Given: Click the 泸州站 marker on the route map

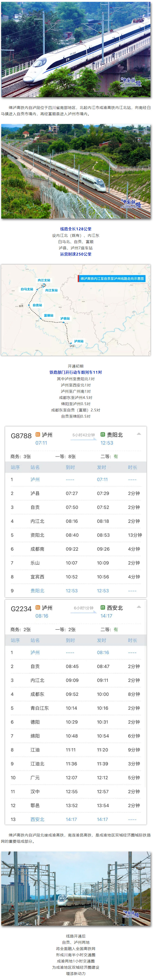Looking at the screenshot, I should tap(79, 341).
